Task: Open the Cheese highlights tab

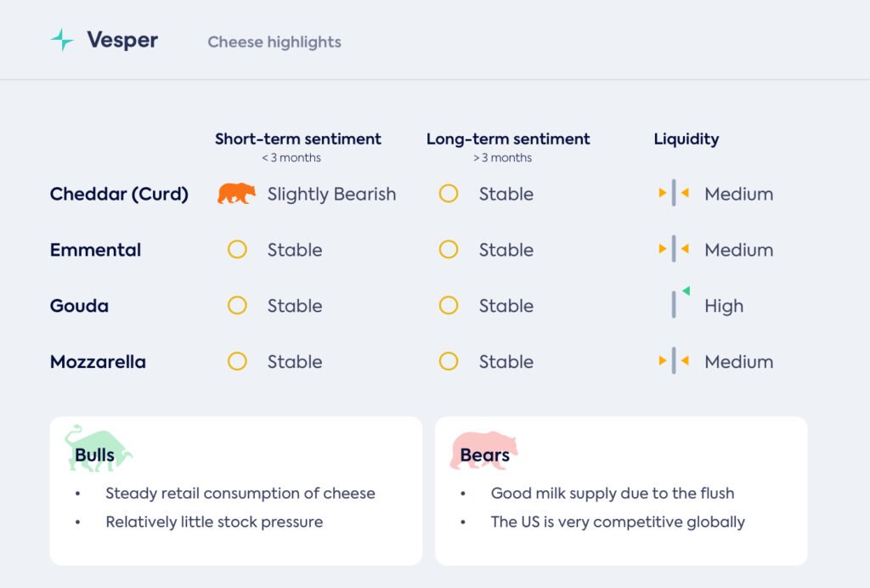Action: click(x=274, y=42)
